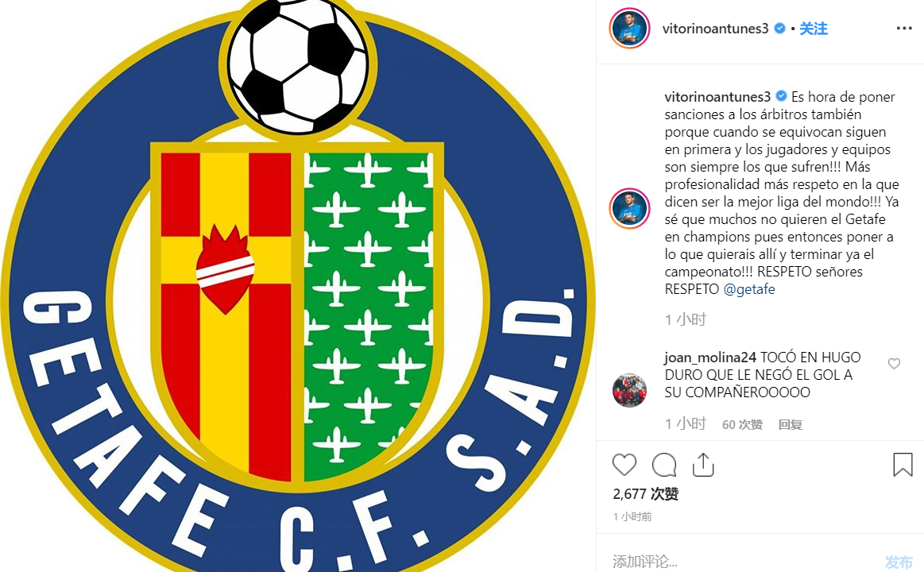
Task: Follow vitorinoantunes3 with the blue 关注 link
Action: click(x=814, y=29)
